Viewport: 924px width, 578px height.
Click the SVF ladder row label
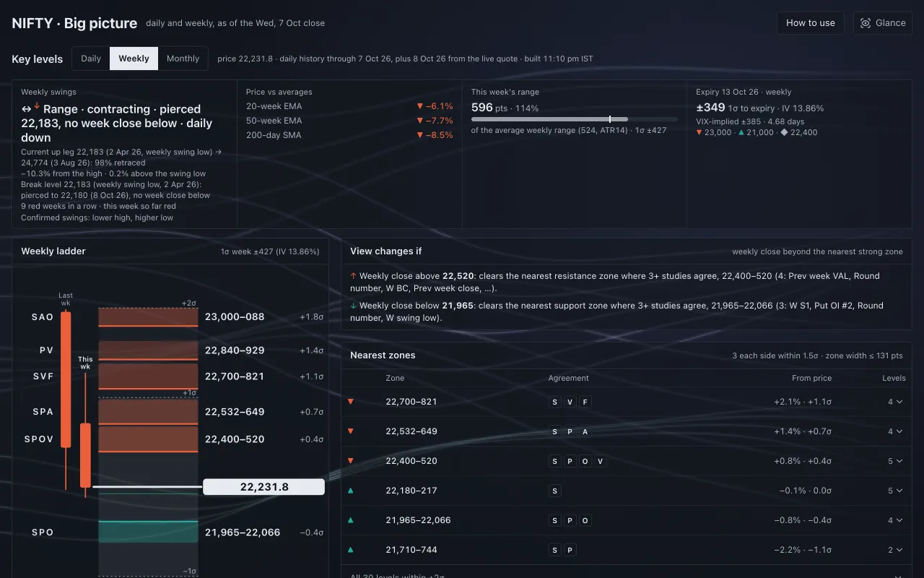point(43,376)
